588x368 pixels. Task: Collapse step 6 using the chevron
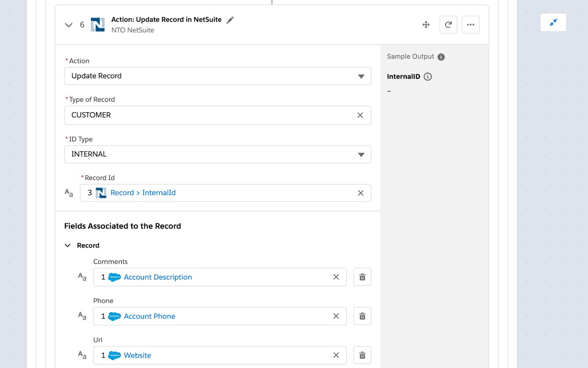click(69, 25)
